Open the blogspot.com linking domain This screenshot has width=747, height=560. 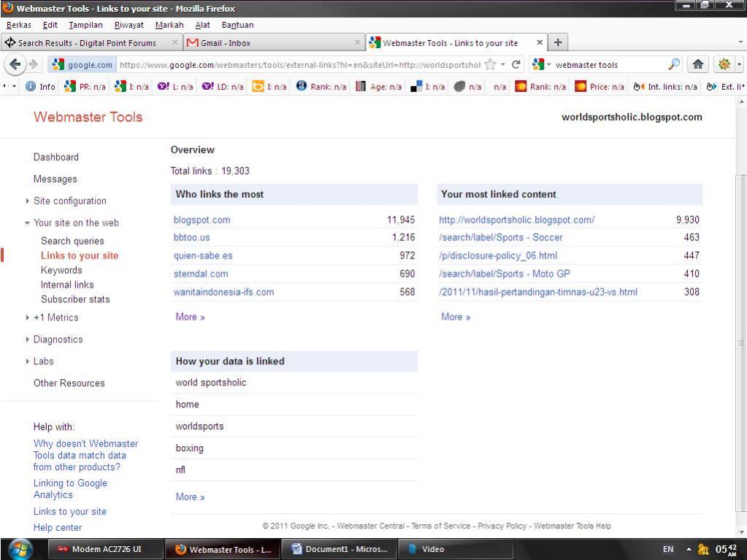[x=202, y=220]
